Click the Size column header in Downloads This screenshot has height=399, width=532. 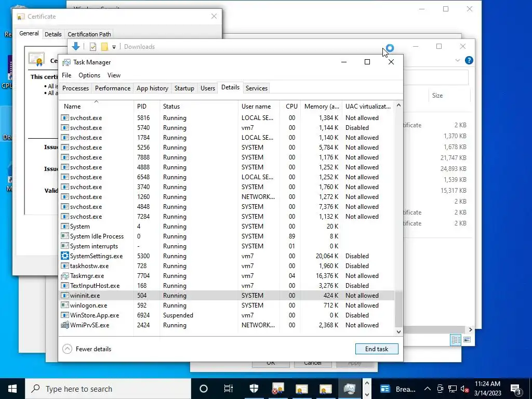click(449, 96)
